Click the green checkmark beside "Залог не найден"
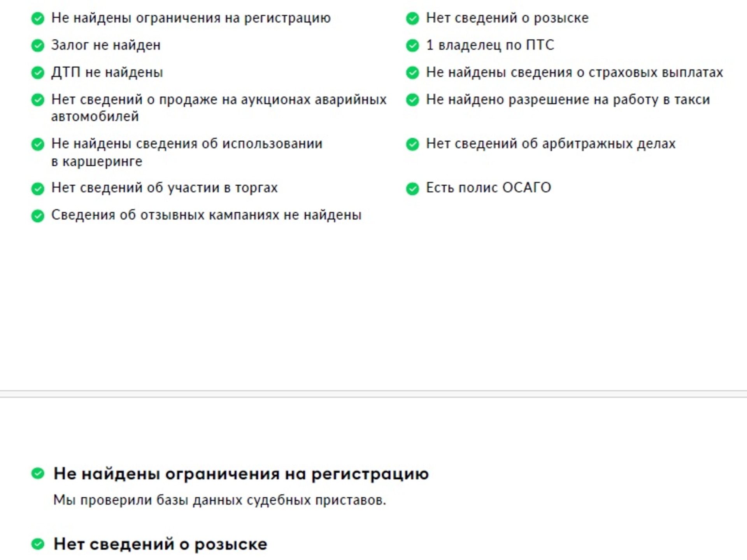 (38, 45)
